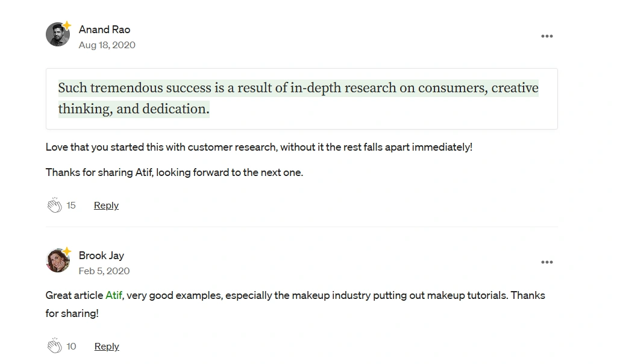
Task: Open Brook Jay's profile picture
Action: pyautogui.click(x=57, y=260)
